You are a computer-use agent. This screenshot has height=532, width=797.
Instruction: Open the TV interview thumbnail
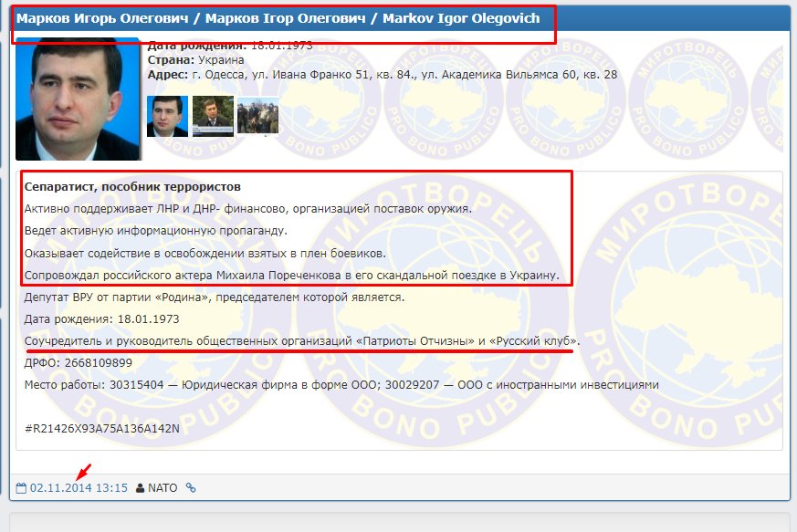[213, 117]
